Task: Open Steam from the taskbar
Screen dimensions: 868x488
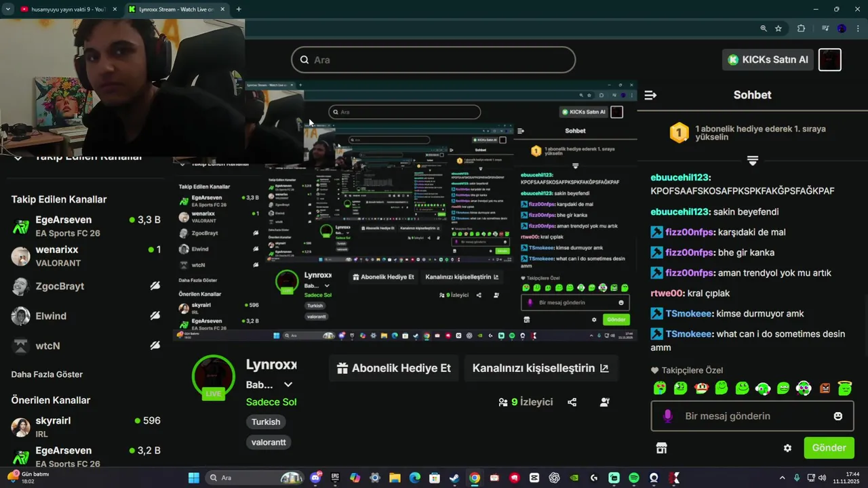Action: (454, 478)
